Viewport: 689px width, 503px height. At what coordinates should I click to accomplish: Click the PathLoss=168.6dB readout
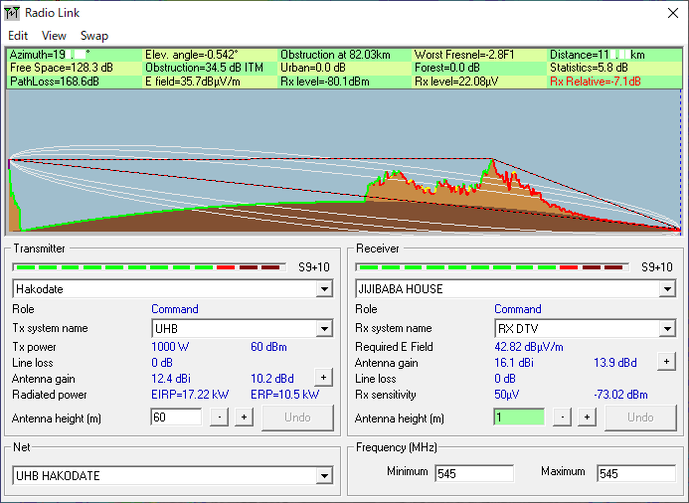(54, 81)
